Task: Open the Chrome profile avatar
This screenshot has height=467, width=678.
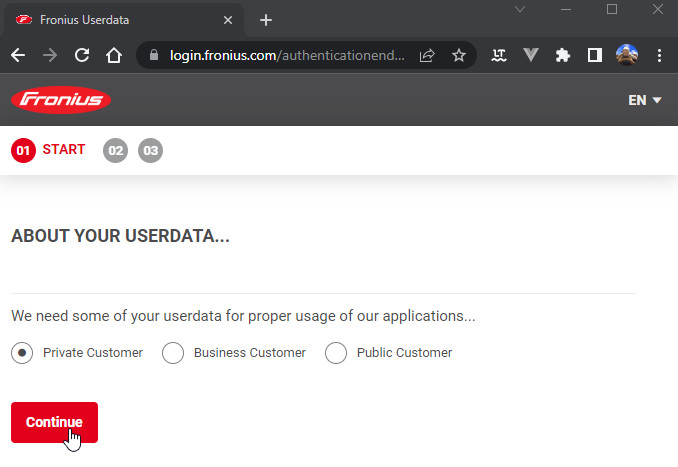Action: pyautogui.click(x=627, y=56)
